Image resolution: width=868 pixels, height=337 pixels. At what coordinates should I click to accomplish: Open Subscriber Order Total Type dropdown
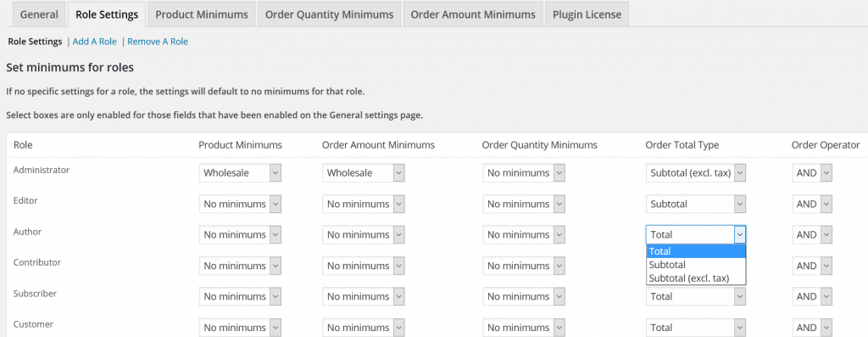coord(696,296)
